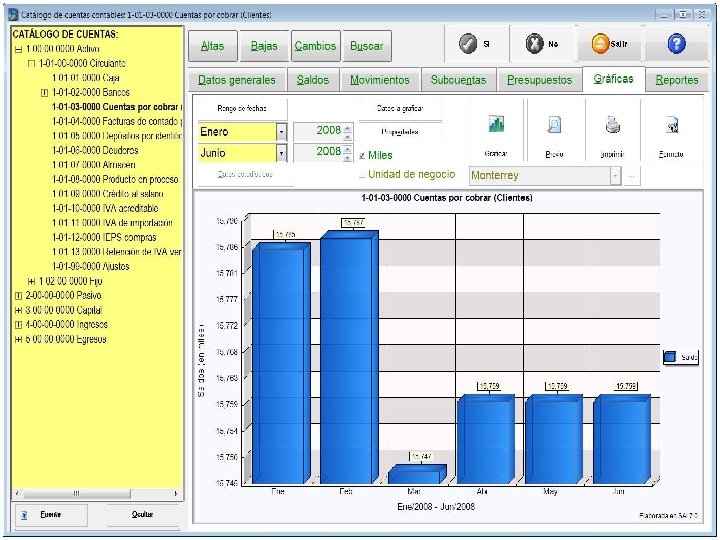Click the ellipsis button beside Monterrey
Image resolution: width=720 pixels, height=540 pixels.
click(x=631, y=175)
